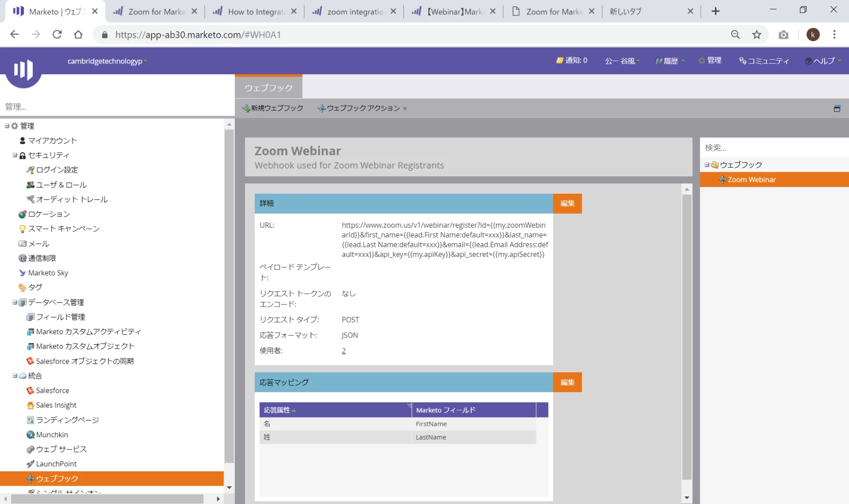Click the admin tree horizontal scrollbar
The height and width of the screenshot is (504, 849).
pyautogui.click(x=107, y=499)
